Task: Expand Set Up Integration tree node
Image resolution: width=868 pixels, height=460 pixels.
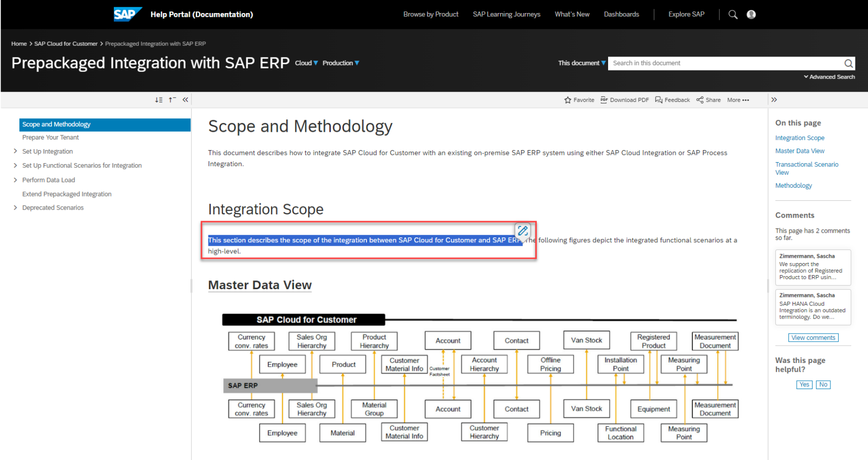Action: pos(15,152)
